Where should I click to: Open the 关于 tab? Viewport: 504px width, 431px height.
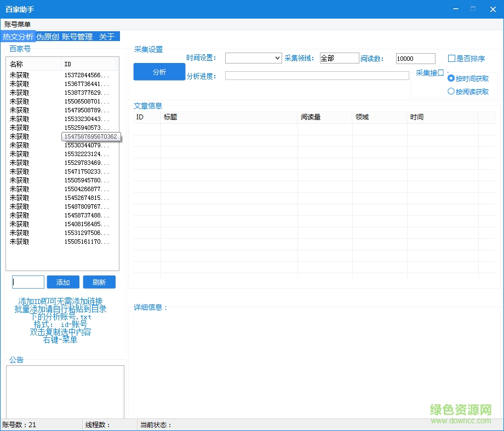(x=106, y=37)
